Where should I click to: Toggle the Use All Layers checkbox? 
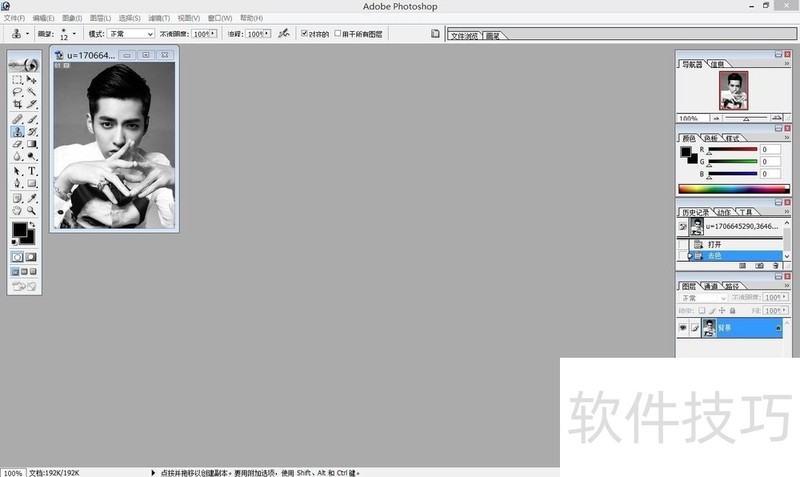click(338, 34)
